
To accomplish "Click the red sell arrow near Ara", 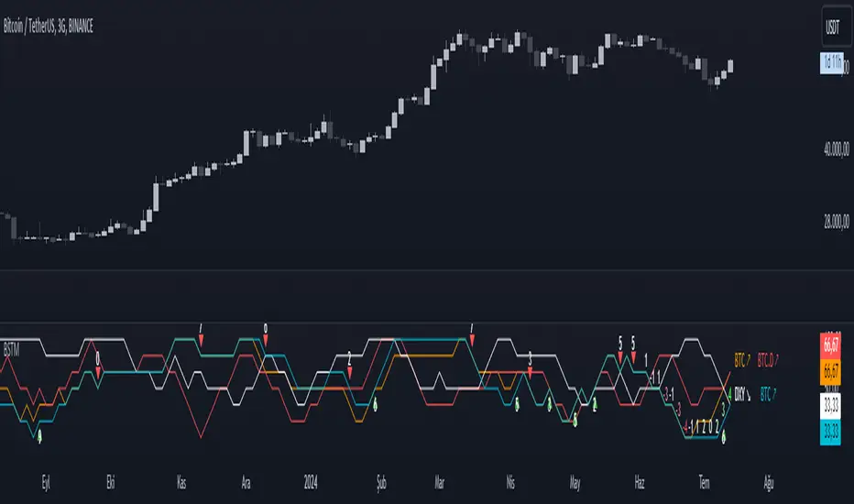I will click(266, 341).
